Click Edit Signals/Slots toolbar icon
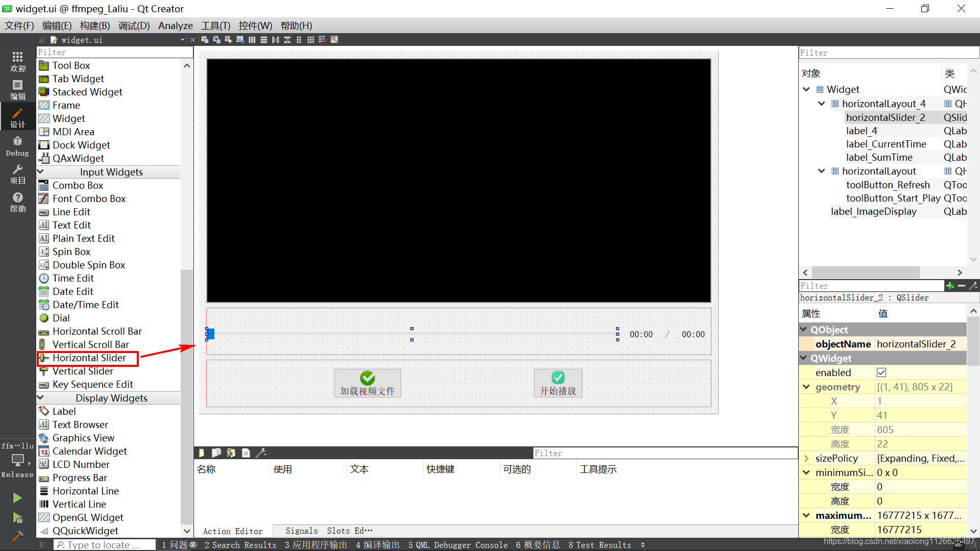The image size is (980, 551). (216, 40)
